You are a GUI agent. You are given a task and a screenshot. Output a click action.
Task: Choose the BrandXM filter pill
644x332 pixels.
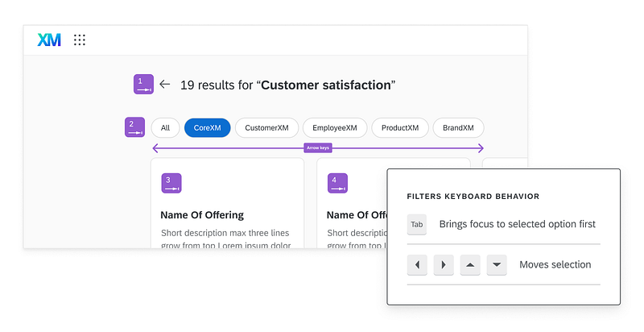458,127
